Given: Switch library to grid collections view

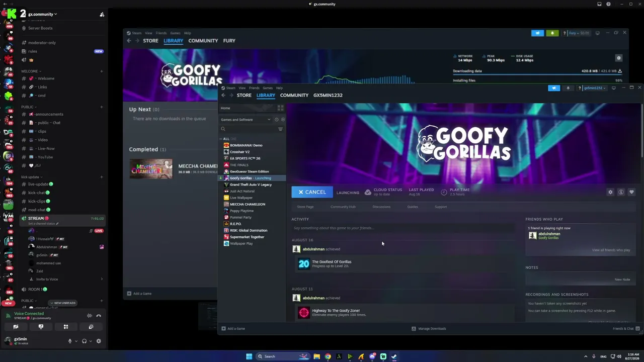Looking at the screenshot, I should 280,108.
